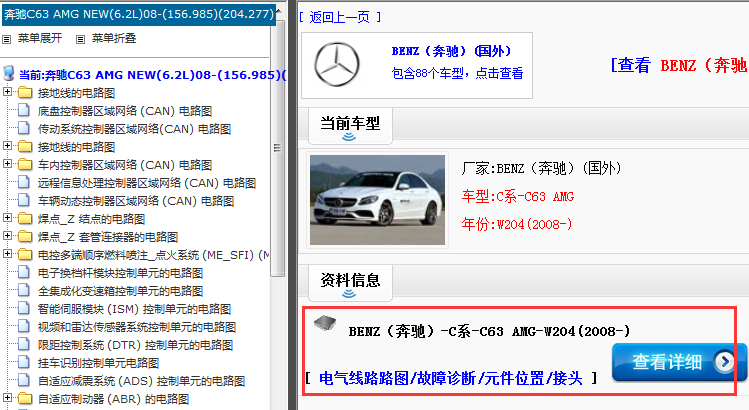Click the folder icon of first 接地线的电路图

25,92
